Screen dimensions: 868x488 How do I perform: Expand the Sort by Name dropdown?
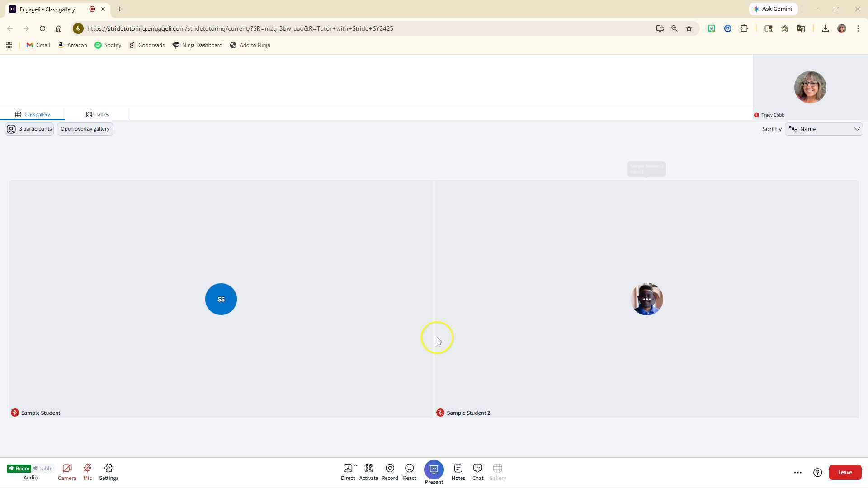click(x=824, y=129)
